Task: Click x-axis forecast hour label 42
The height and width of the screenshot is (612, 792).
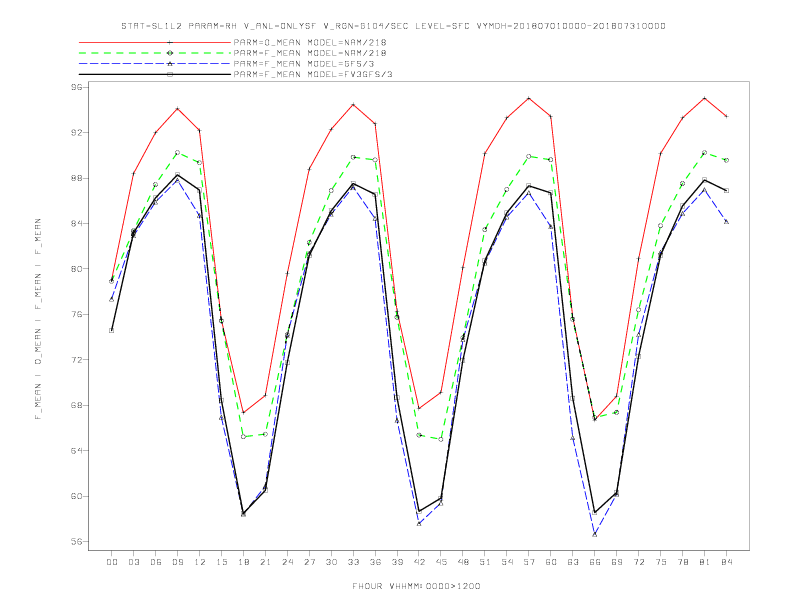Action: tap(419, 562)
